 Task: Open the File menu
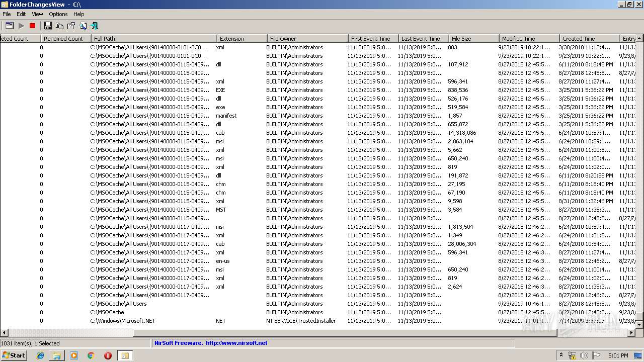click(7, 14)
